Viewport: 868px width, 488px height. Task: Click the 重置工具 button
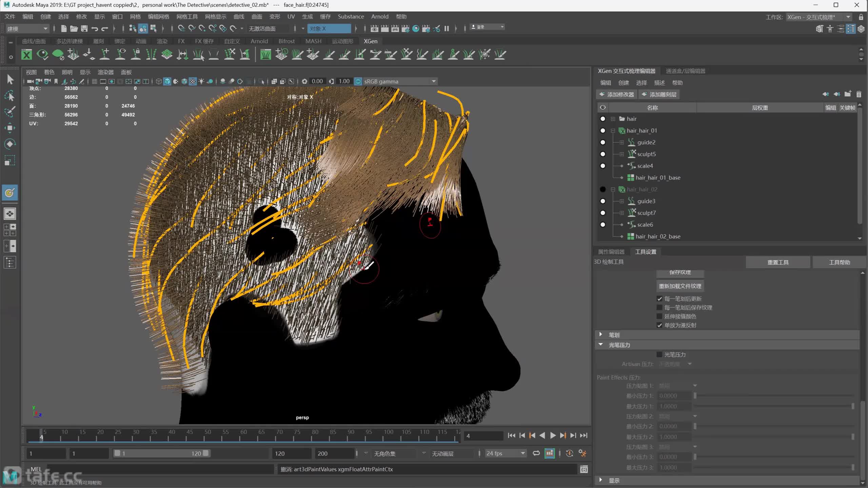[778, 262]
